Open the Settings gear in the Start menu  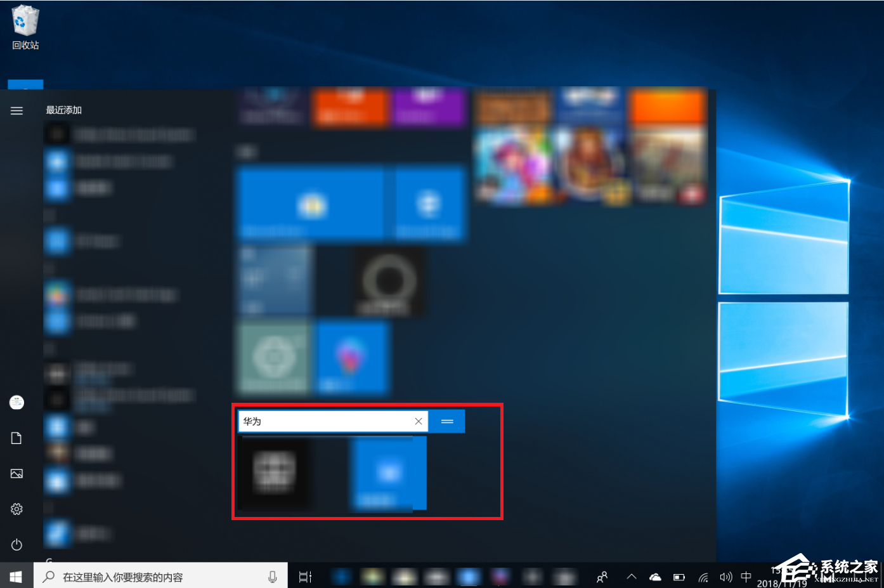click(x=16, y=508)
